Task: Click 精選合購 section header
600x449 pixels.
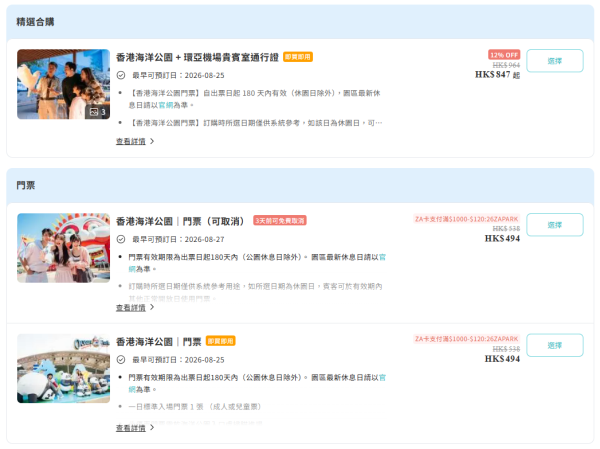Action: pos(35,22)
